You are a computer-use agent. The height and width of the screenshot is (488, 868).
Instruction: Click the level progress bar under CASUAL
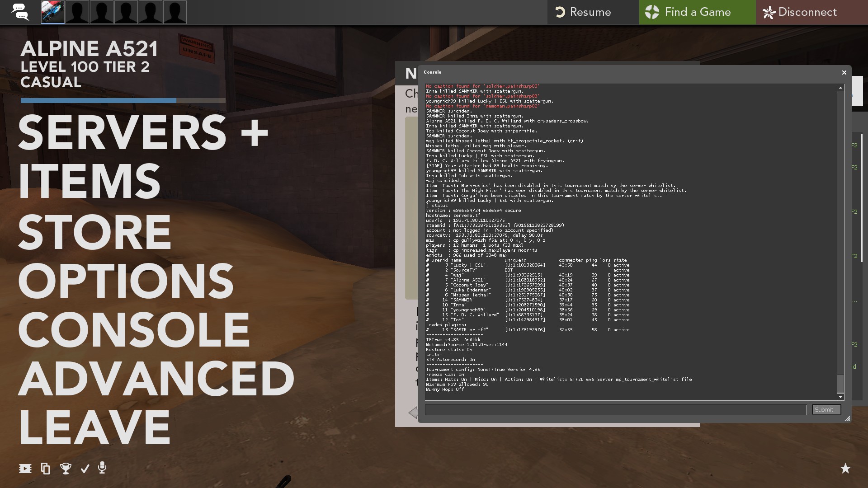click(123, 101)
